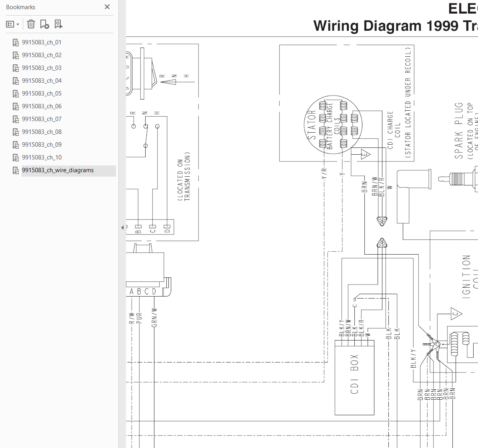The width and height of the screenshot is (478, 448).
Task: Click the bookmark icon beside 9915083_ch_03
Action: coord(16,68)
